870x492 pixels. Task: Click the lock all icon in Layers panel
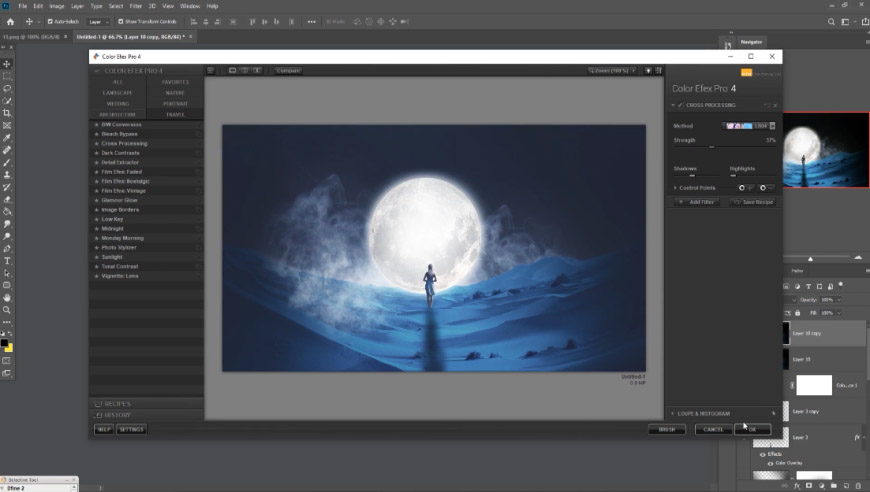tap(798, 313)
